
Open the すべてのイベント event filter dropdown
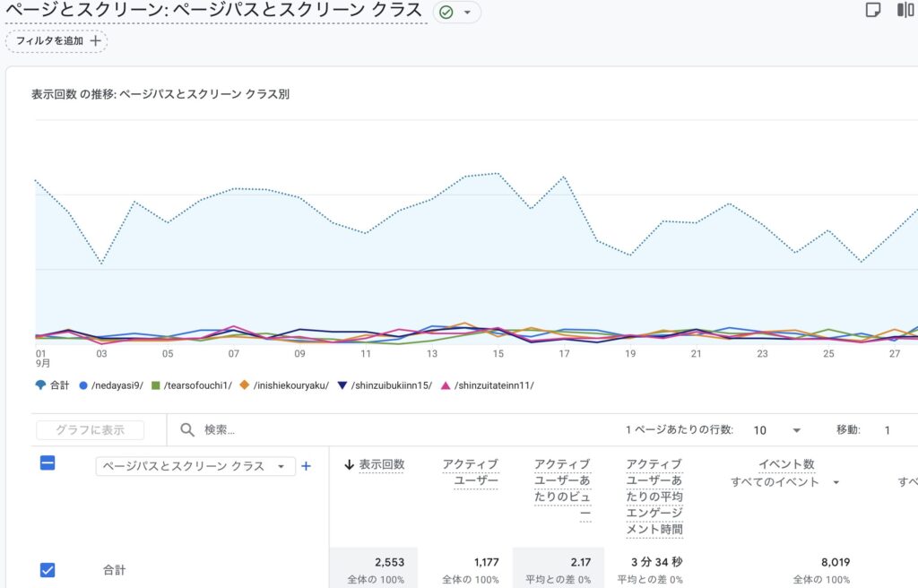[784, 482]
